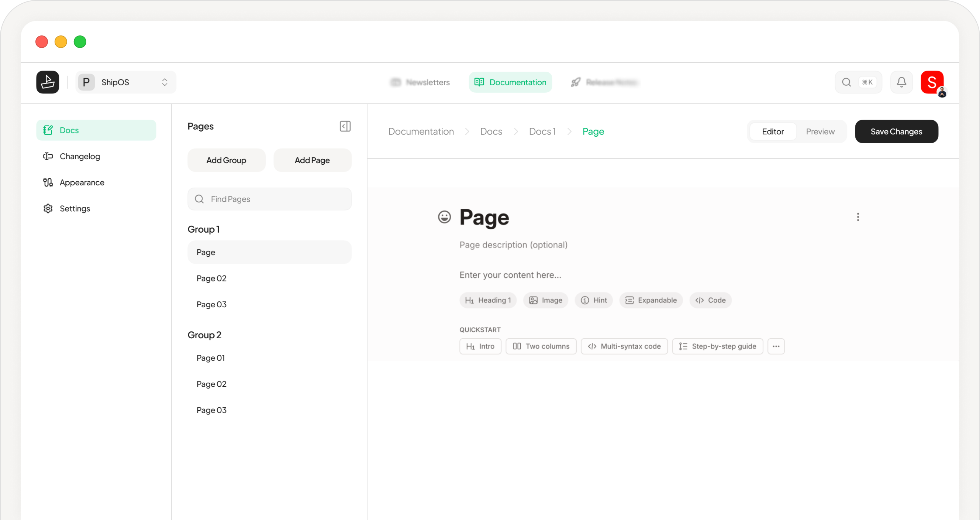Collapse the Pages sidebar panel icon
Screen dimensions: 980x520
coord(345,126)
